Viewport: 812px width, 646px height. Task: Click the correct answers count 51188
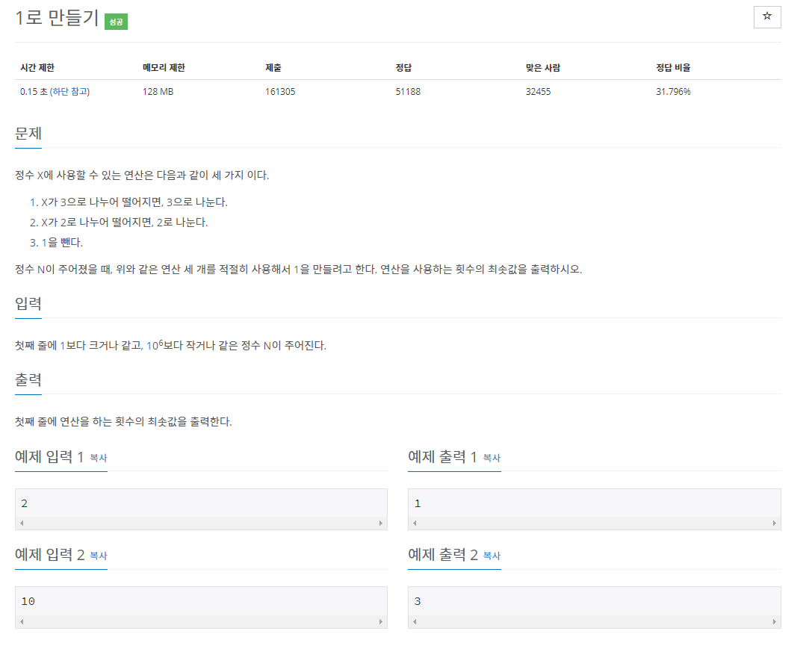408,92
